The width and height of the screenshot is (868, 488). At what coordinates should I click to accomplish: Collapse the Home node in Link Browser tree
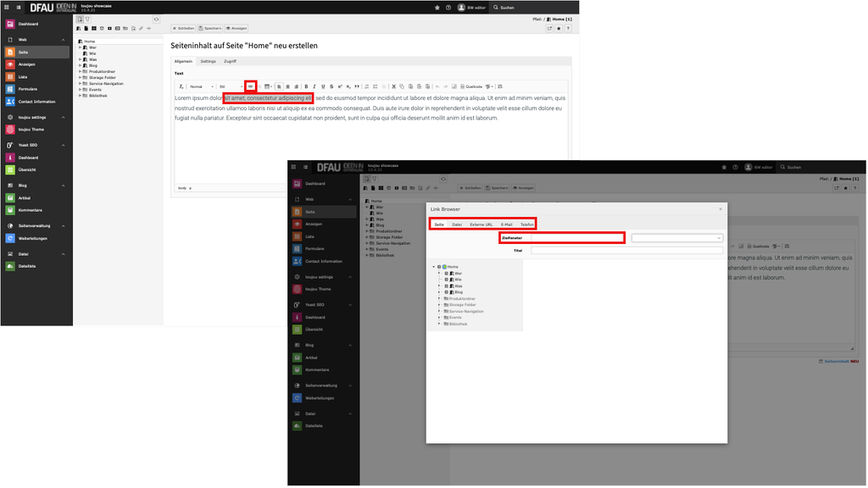(x=433, y=267)
